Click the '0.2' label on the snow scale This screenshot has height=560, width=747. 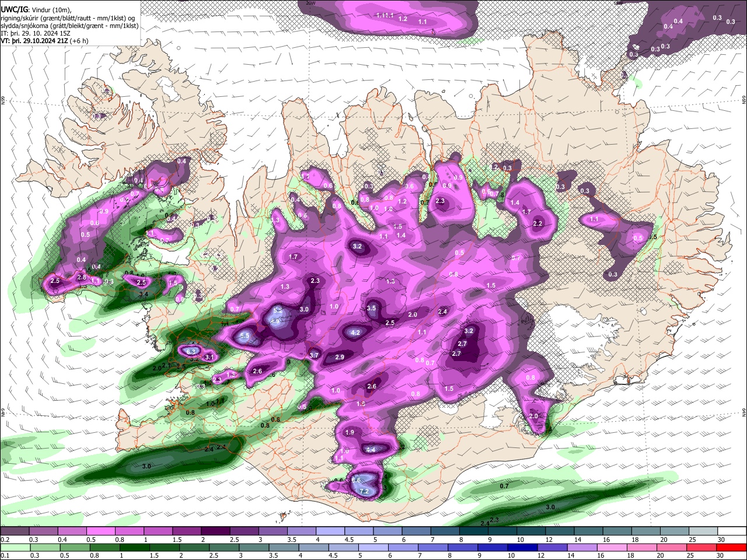tap(5, 540)
